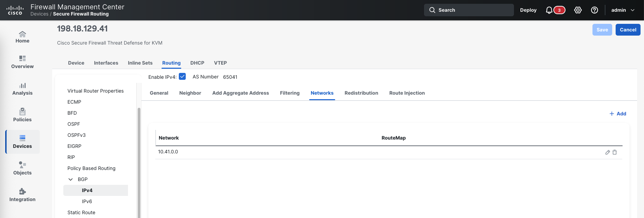644x218 pixels.
Task: Select IPv6 under BGP
Action: (87, 201)
